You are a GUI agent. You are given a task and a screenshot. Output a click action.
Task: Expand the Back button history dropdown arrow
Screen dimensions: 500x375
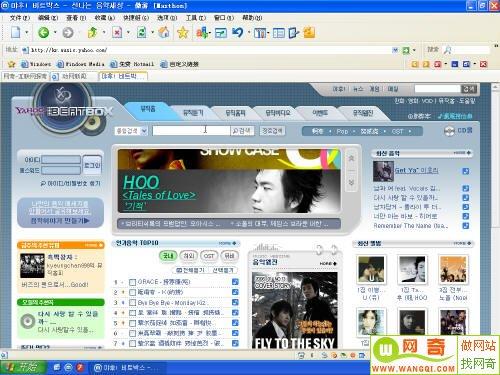pyautogui.click(x=55, y=33)
